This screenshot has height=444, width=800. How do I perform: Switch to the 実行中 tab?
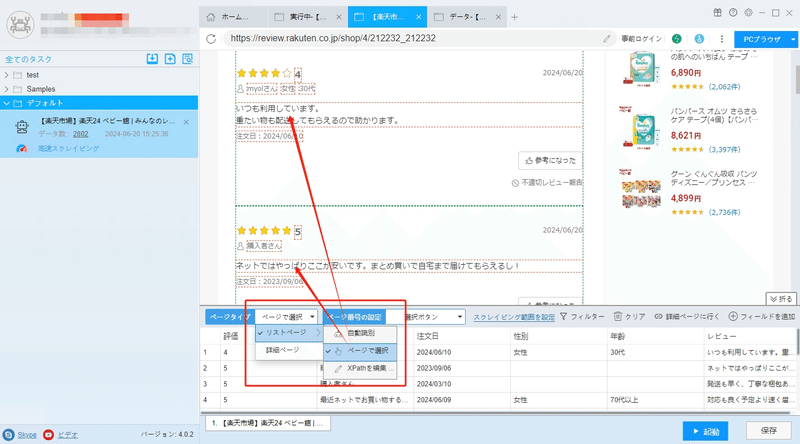point(308,17)
